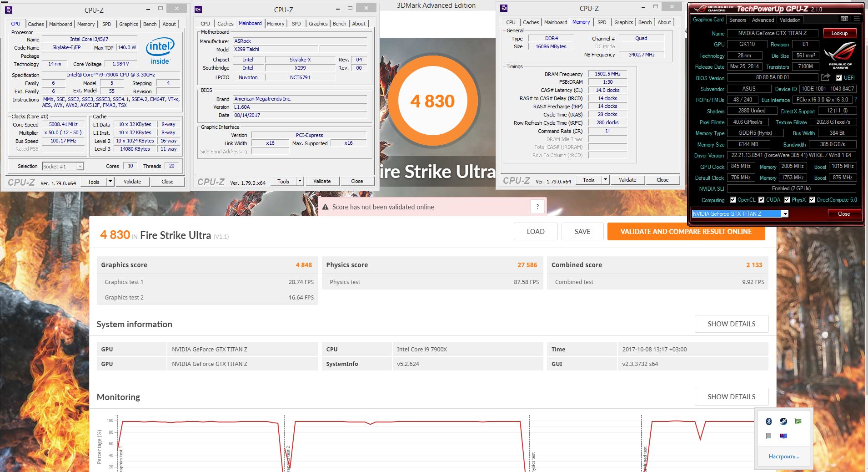
Task: Toggle the UEFI checkbox in GPU-Z
Action: [x=839, y=78]
